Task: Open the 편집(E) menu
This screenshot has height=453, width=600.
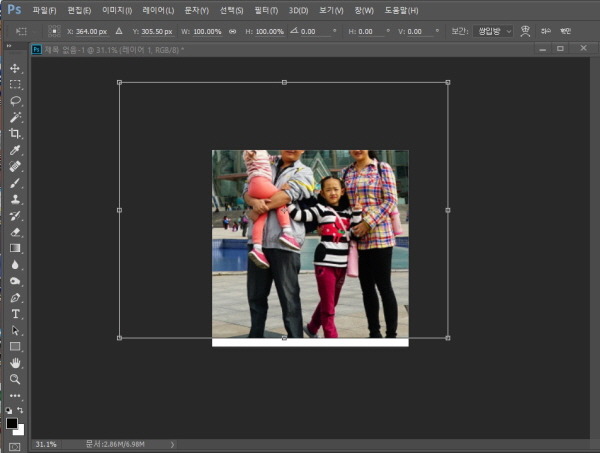Action: coord(79,10)
